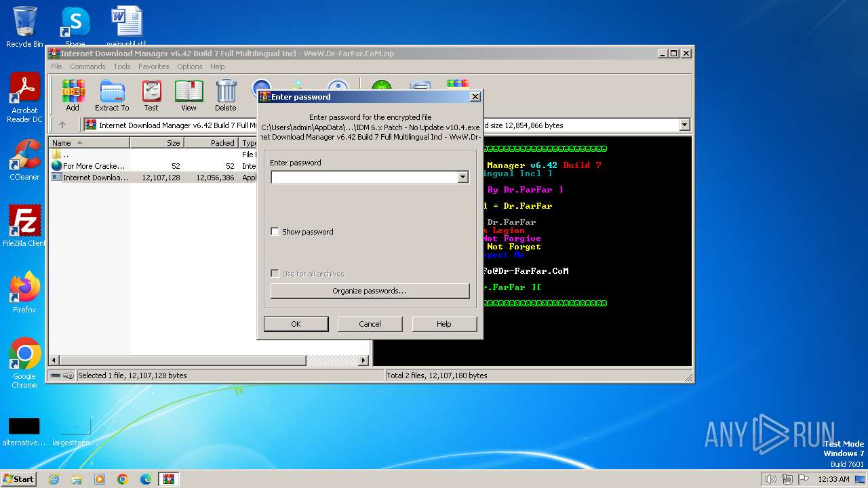Open the Enter password dropdown arrow
868x488 pixels.
(463, 178)
